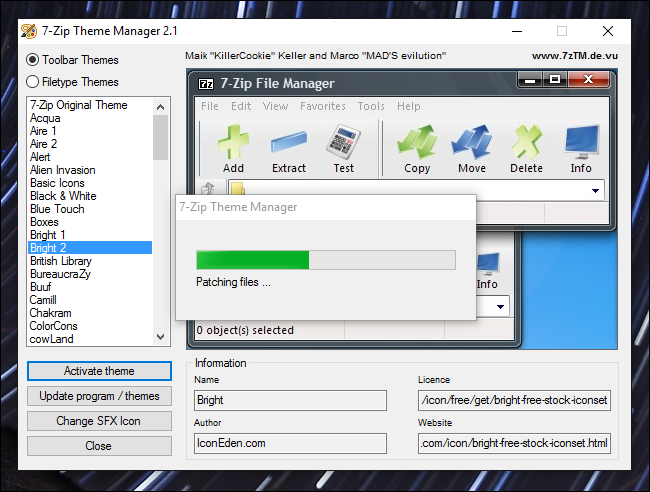Click the Copy green arrows icon
650x492 pixels.
point(417,142)
